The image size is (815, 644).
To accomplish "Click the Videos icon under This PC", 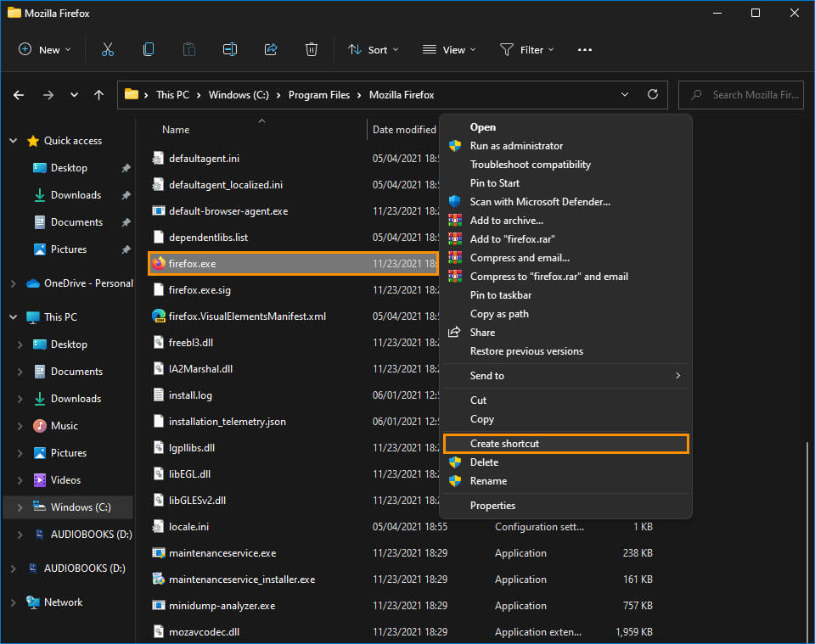I will point(40,480).
